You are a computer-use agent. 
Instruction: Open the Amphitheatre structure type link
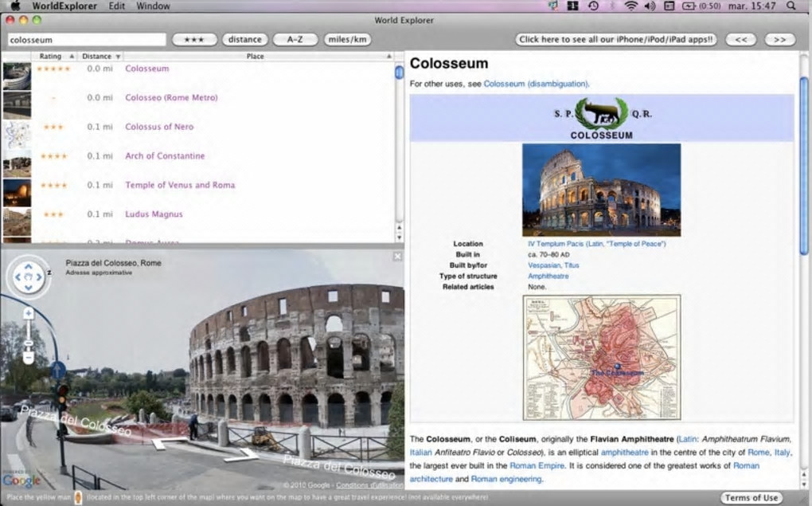tap(548, 276)
